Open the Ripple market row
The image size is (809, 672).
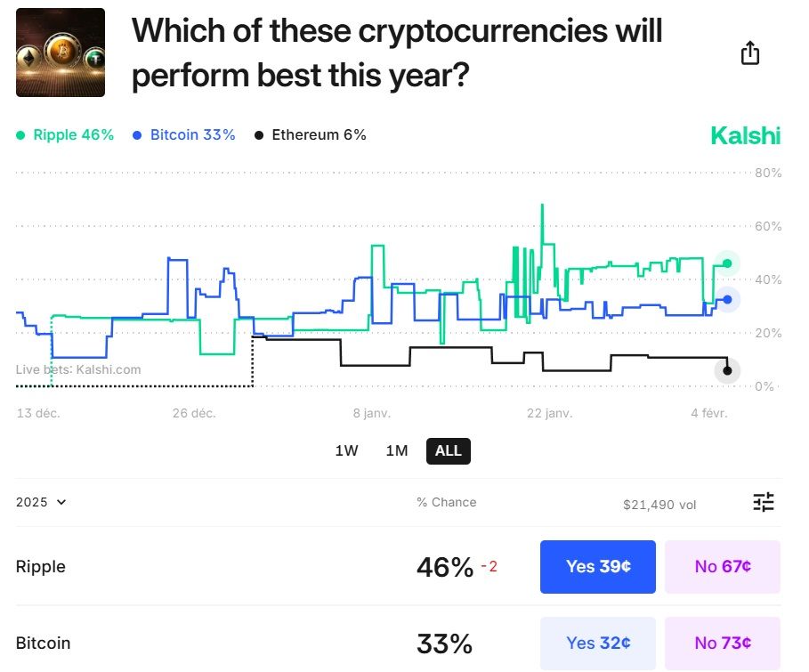[x=41, y=567]
